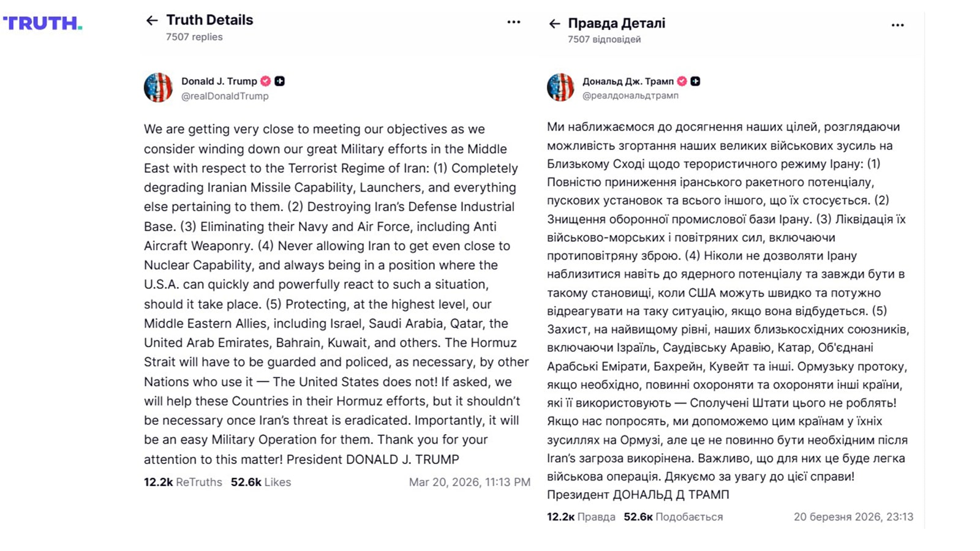Click the avatar beside Дональд Дж. Трамп

click(x=560, y=87)
